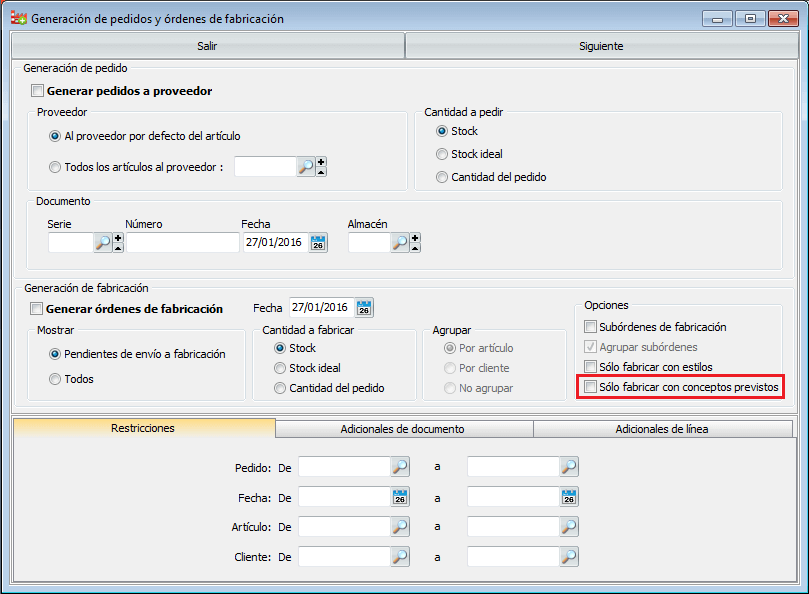Image resolution: width=809 pixels, height=594 pixels.
Task: Click the Siguiente button
Action: click(x=601, y=46)
